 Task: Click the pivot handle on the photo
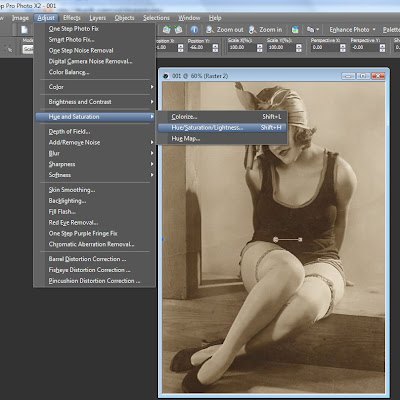tap(275, 239)
